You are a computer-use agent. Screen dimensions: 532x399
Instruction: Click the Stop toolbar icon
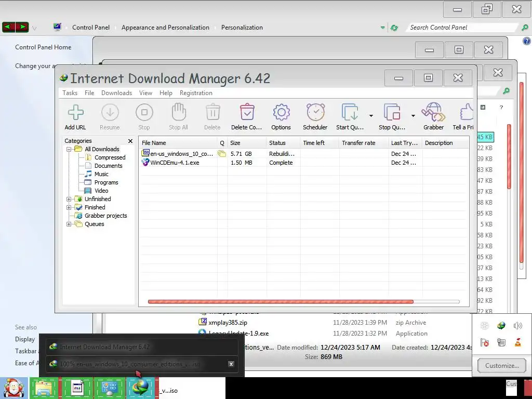coord(144,112)
